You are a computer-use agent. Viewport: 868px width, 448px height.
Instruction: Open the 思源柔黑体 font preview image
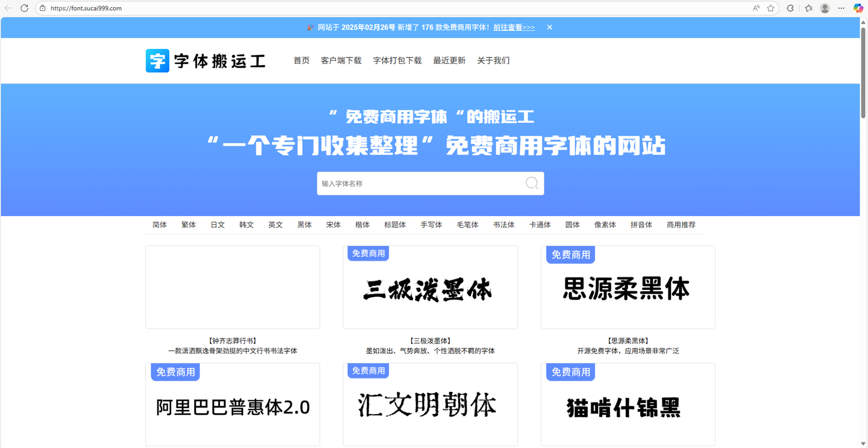627,287
